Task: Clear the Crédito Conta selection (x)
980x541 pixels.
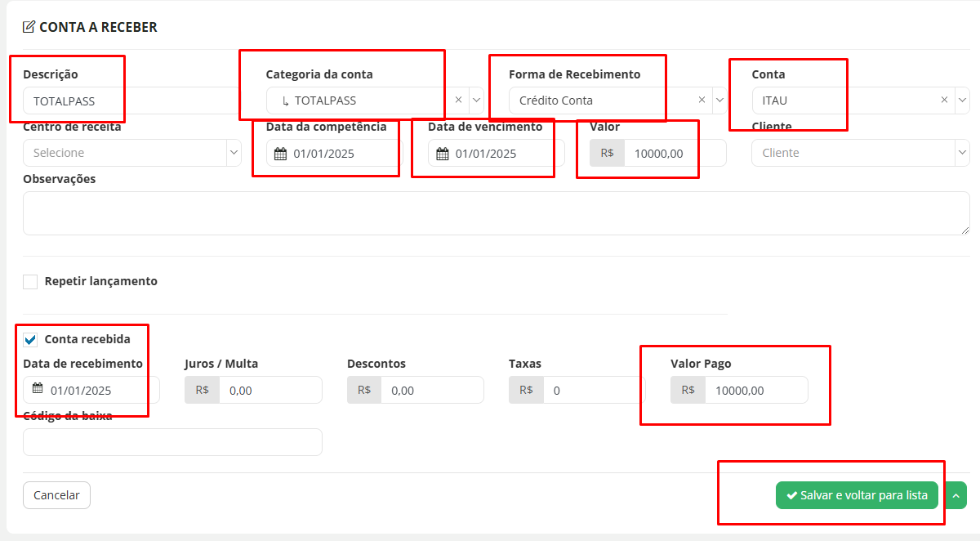Action: 702,100
